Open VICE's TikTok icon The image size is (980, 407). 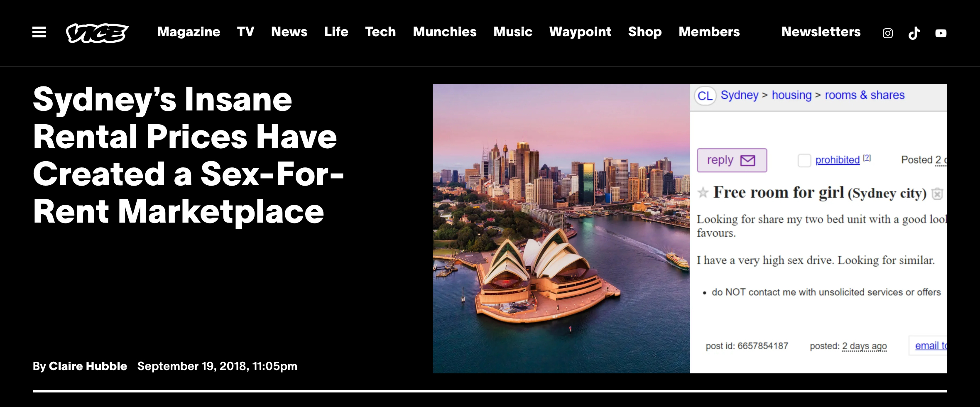914,33
